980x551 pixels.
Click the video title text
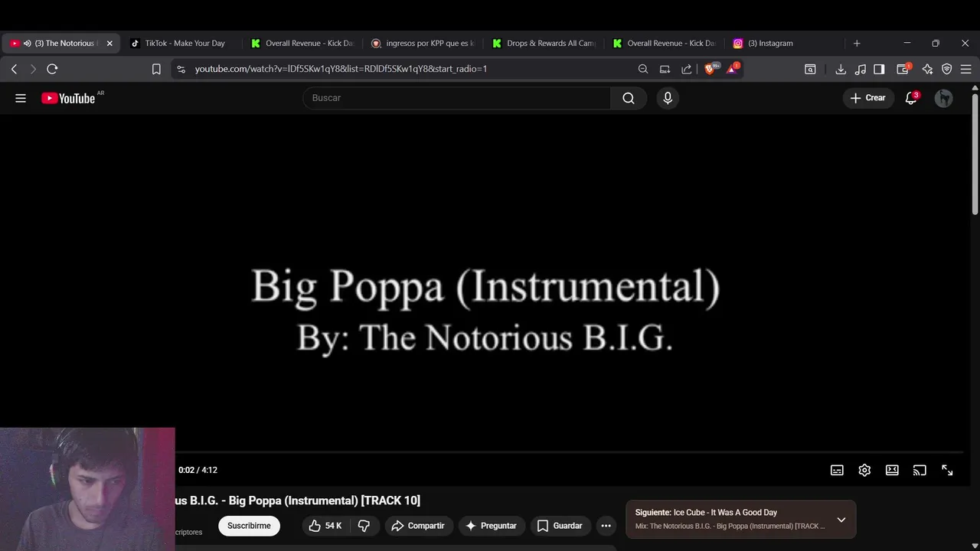coord(298,500)
